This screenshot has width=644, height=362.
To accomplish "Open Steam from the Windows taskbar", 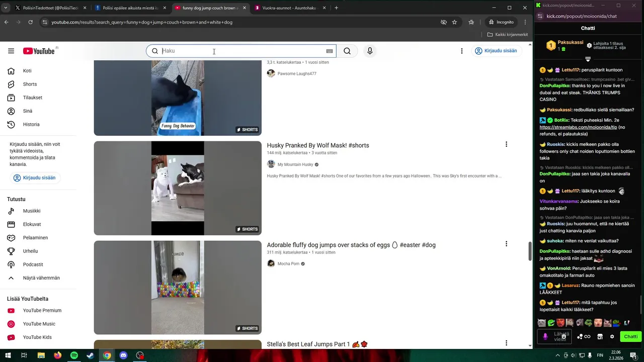I will point(90,355).
